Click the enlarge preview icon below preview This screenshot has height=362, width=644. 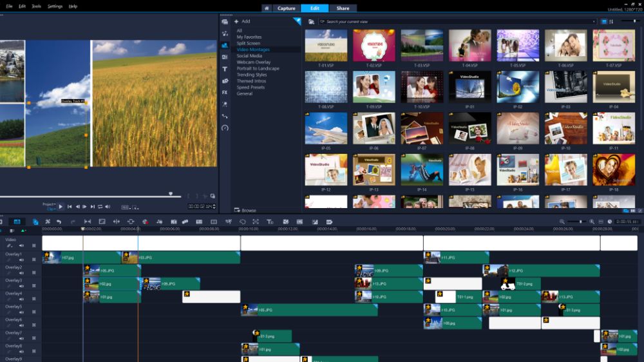point(213,196)
